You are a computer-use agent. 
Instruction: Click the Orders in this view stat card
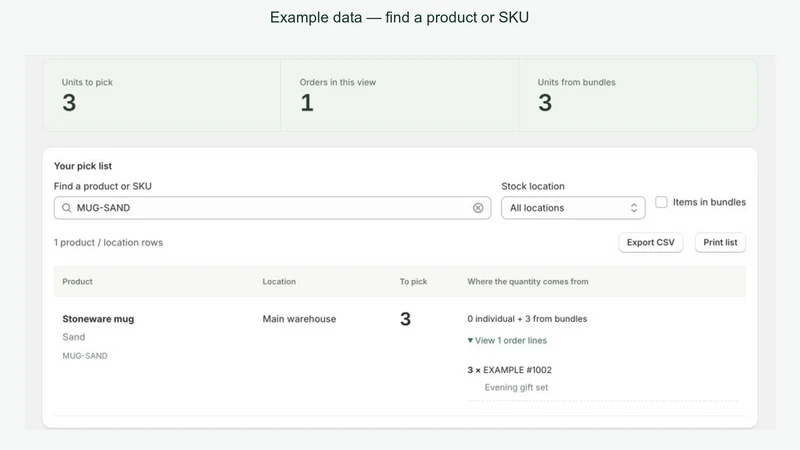399,95
